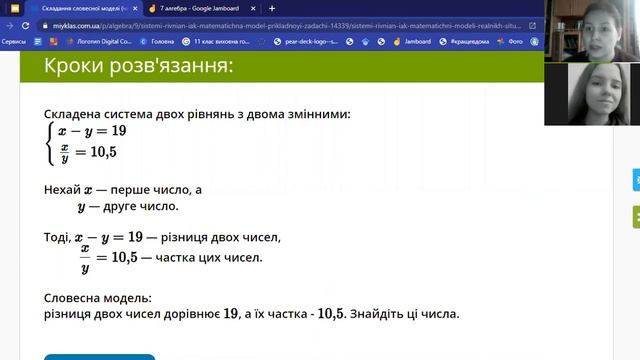
Task: Click the blue button at page bottom
Action: [100, 357]
